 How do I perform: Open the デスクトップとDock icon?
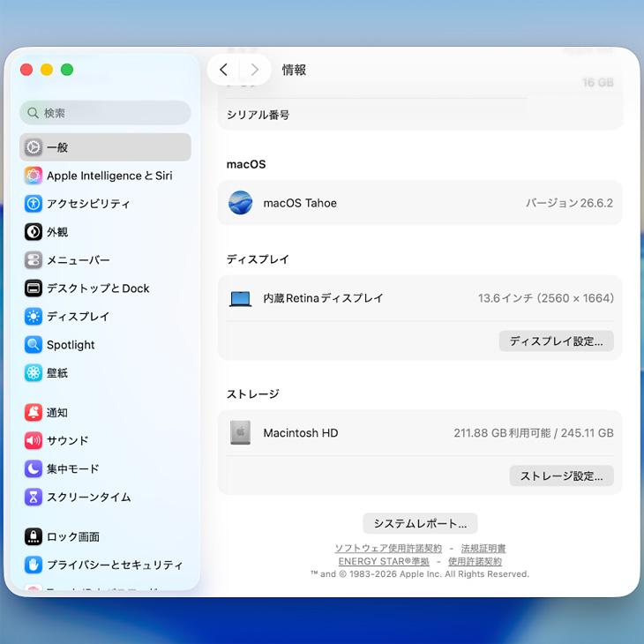(34, 288)
